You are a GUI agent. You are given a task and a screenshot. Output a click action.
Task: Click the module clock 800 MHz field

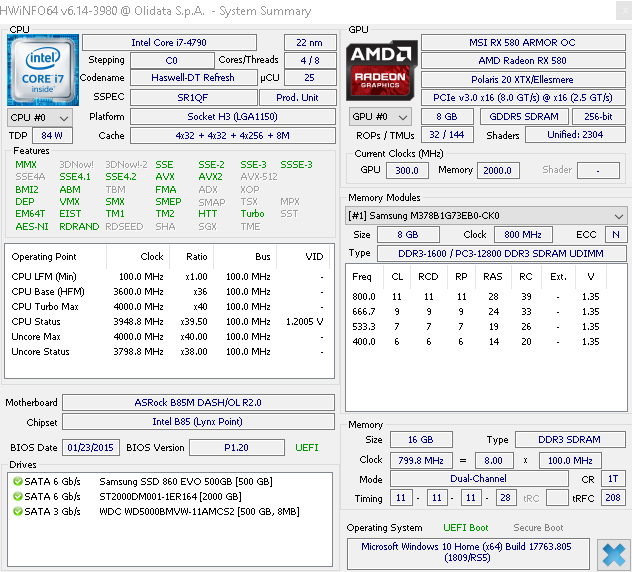pos(523,235)
